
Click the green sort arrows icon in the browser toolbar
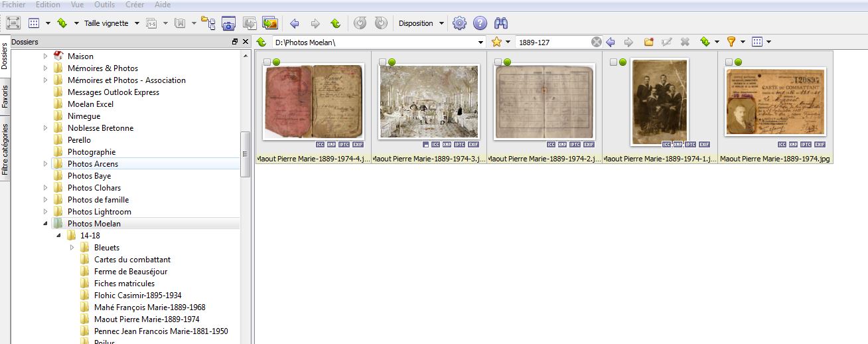point(705,42)
